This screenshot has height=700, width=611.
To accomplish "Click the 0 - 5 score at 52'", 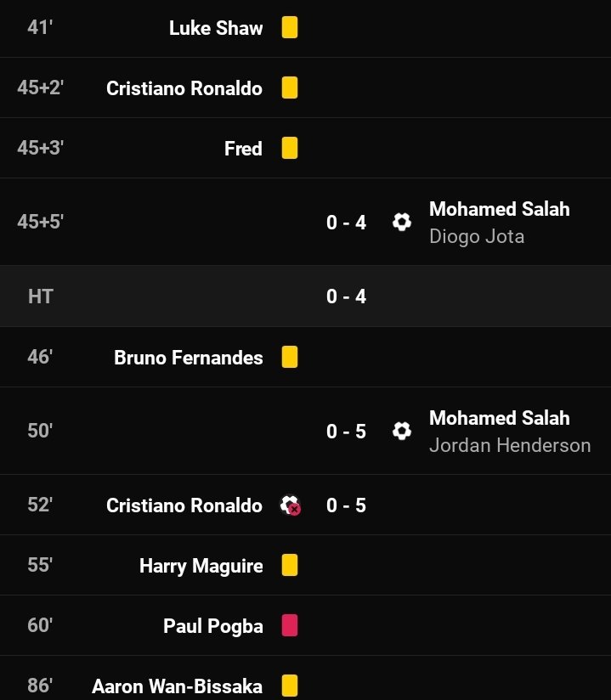I will [x=346, y=505].
